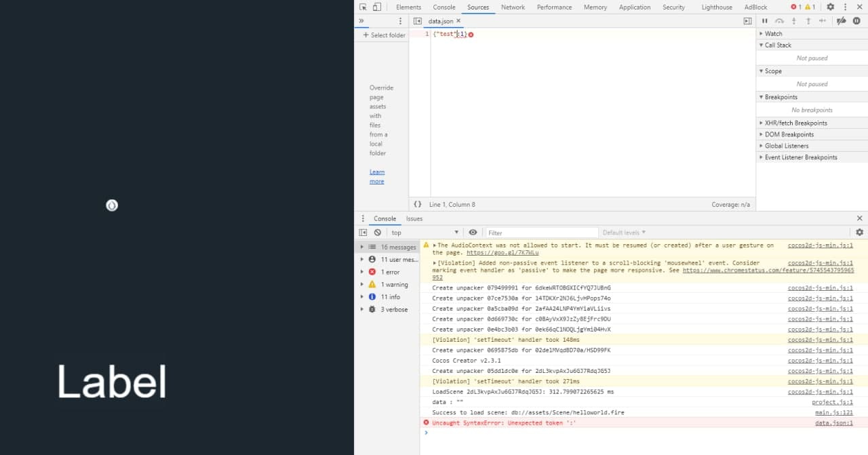
Task: Focus the console Filter field
Action: [542, 233]
